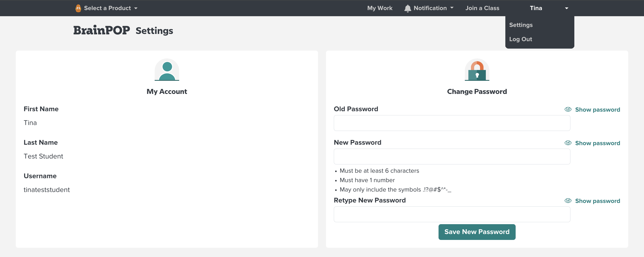Click the Must be at least 6 characters rule
Viewport: 644px width, 257px height.
pyautogui.click(x=379, y=171)
